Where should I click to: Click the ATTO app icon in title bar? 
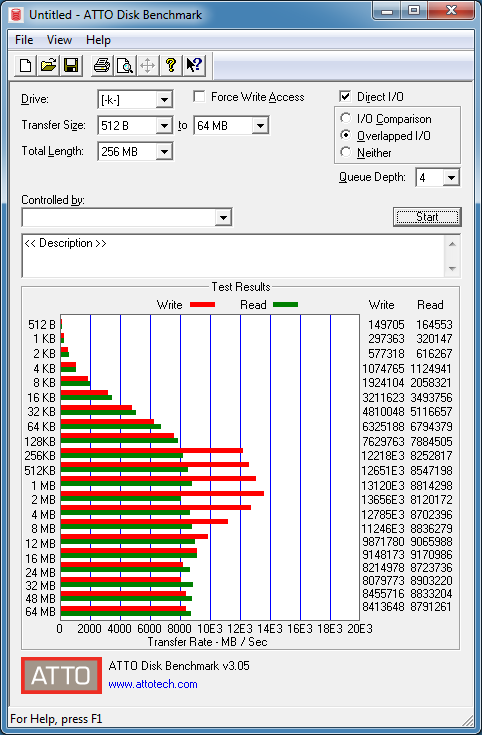(17, 15)
